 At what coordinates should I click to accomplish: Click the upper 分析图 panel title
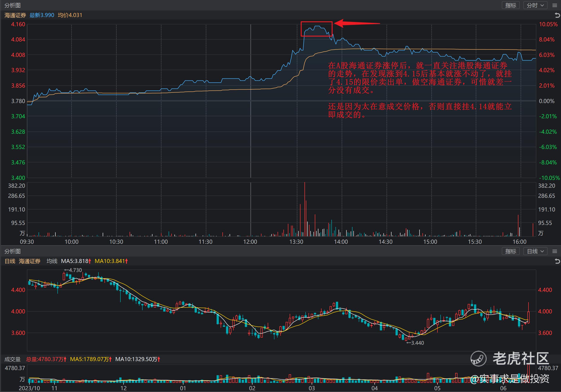click(13, 5)
